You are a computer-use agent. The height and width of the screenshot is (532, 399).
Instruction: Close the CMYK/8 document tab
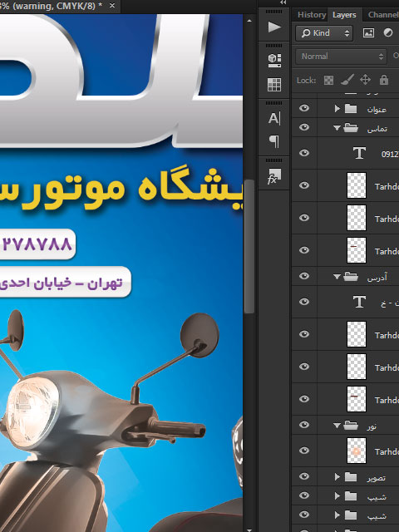click(x=112, y=6)
